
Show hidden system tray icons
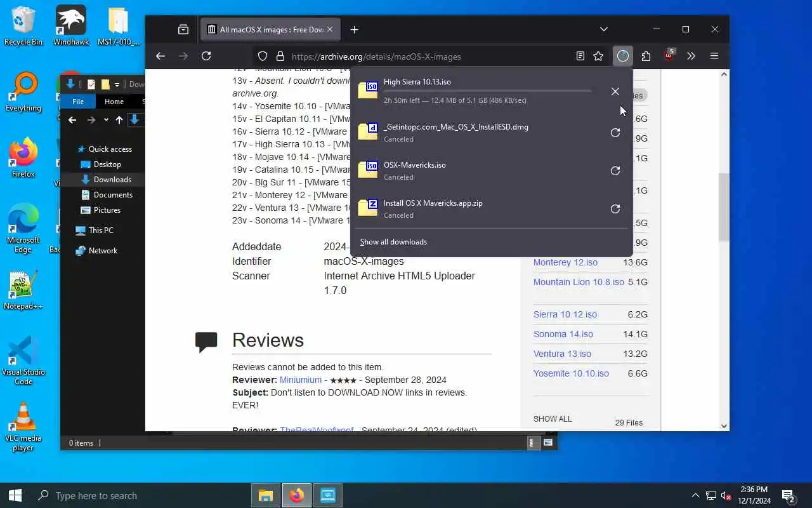coord(695,495)
